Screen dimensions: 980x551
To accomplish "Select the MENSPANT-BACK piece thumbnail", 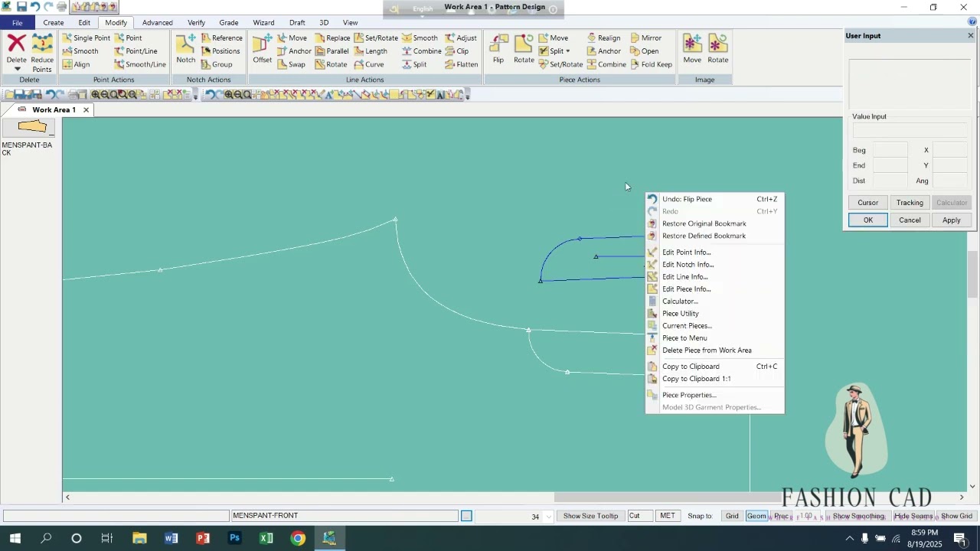I will (x=28, y=127).
